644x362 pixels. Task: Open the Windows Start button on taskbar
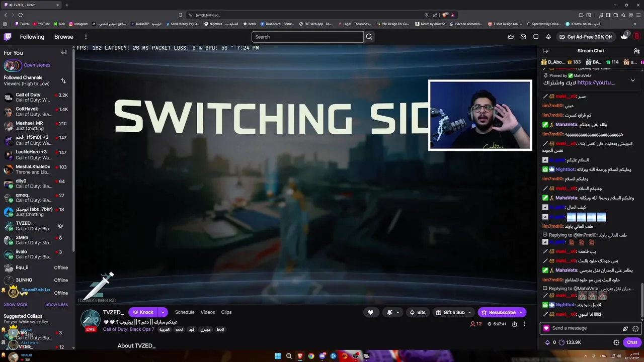(277, 356)
